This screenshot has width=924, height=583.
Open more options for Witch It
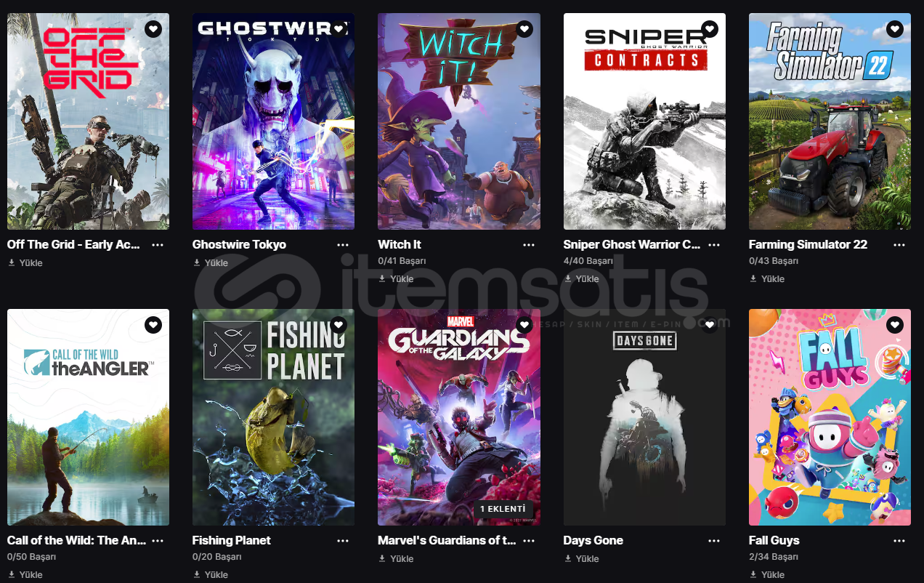[529, 245]
